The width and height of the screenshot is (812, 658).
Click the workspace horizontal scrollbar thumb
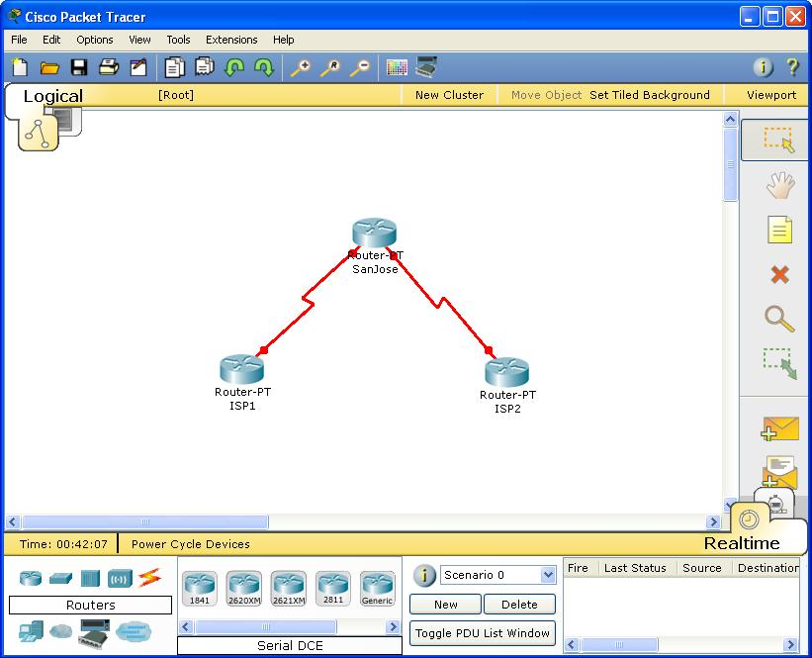click(x=144, y=521)
